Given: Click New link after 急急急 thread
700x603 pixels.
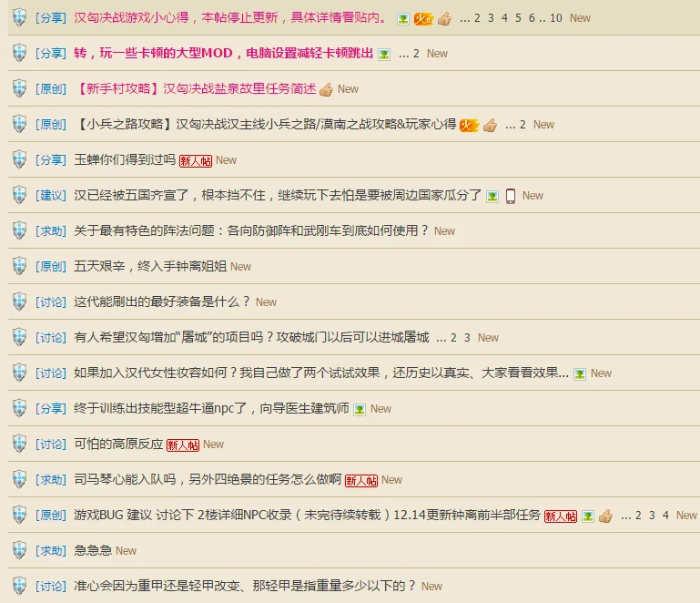Looking at the screenshot, I should [126, 551].
